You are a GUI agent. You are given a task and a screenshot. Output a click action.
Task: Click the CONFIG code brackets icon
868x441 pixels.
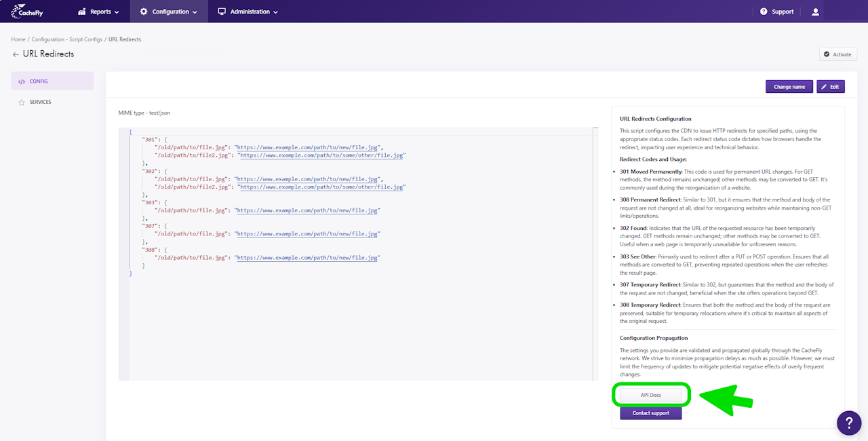22,81
